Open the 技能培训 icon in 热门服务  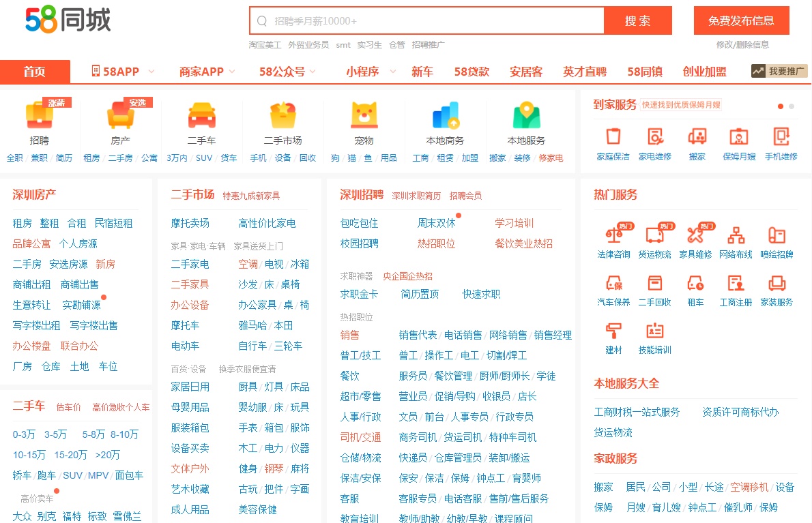[x=654, y=331]
